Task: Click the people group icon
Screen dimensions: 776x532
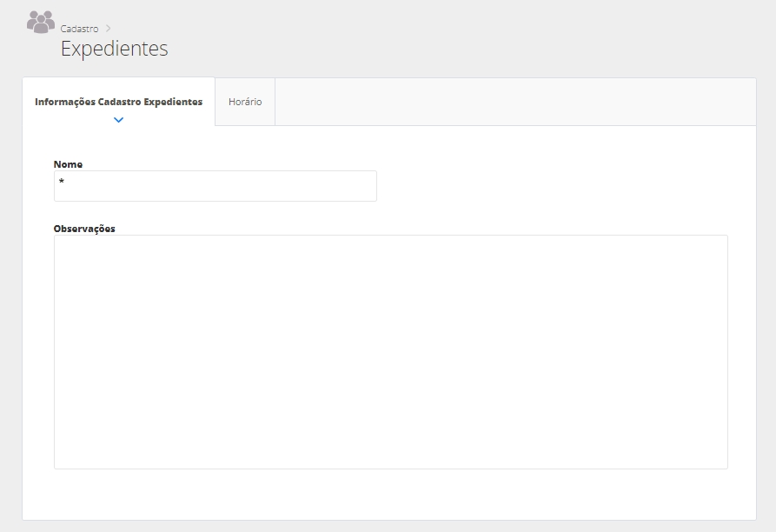Action: click(40, 22)
